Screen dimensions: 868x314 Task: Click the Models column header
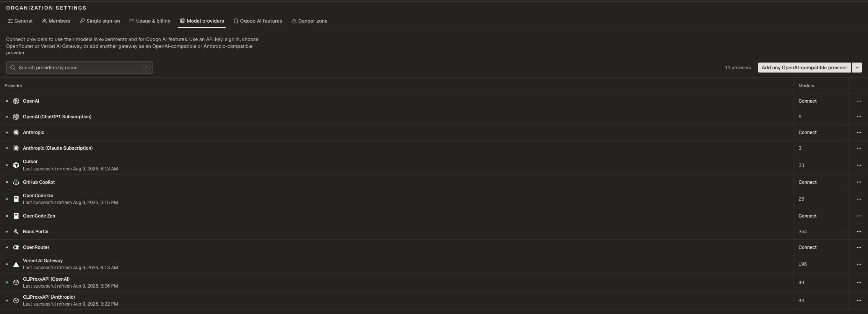point(806,86)
